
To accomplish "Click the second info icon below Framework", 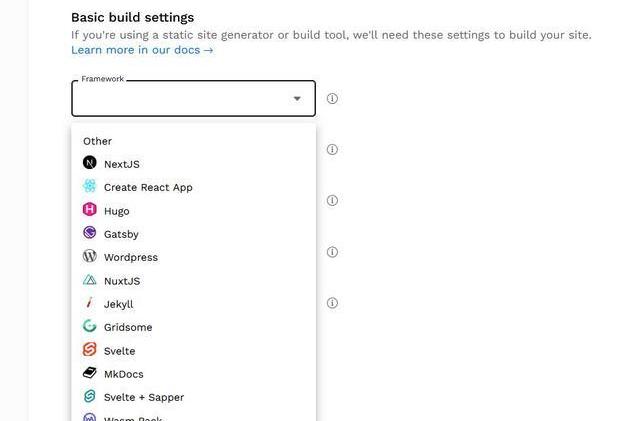I will click(332, 149).
